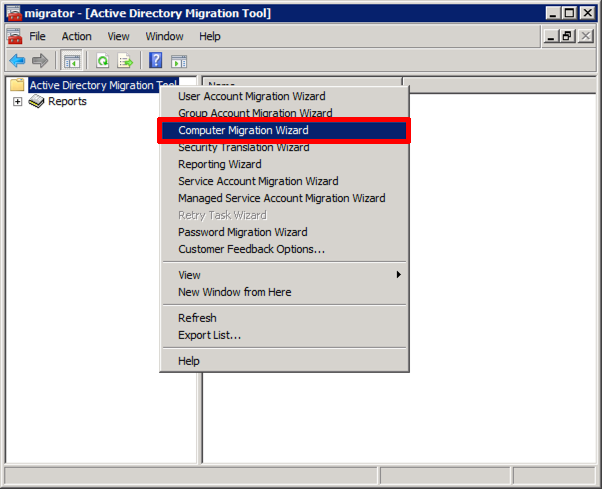Toggle Show/Hide Console Tree toolbar icon
Screen dimensions: 602x489
click(72, 61)
